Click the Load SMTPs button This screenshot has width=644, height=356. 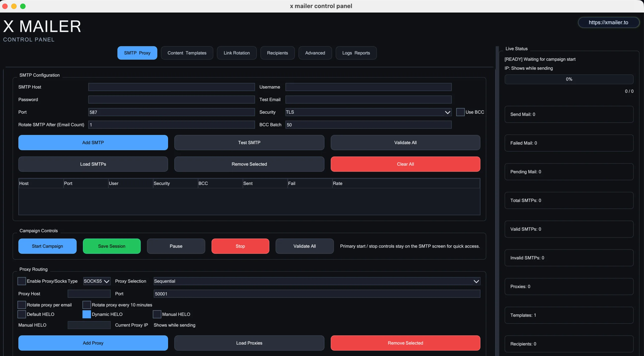[93, 164]
